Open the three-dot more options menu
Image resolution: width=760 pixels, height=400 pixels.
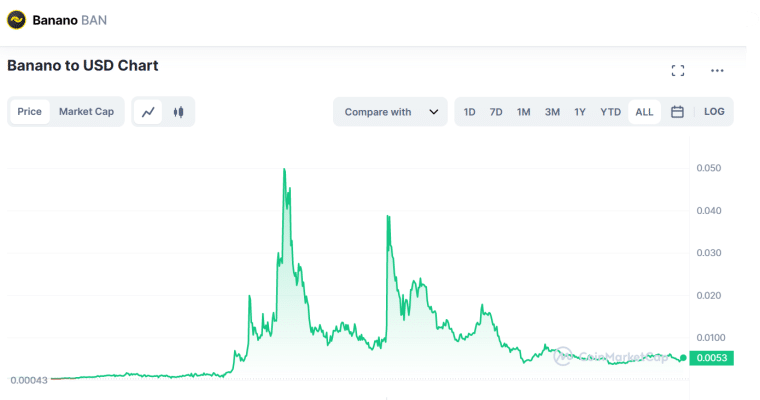pyautogui.click(x=717, y=71)
